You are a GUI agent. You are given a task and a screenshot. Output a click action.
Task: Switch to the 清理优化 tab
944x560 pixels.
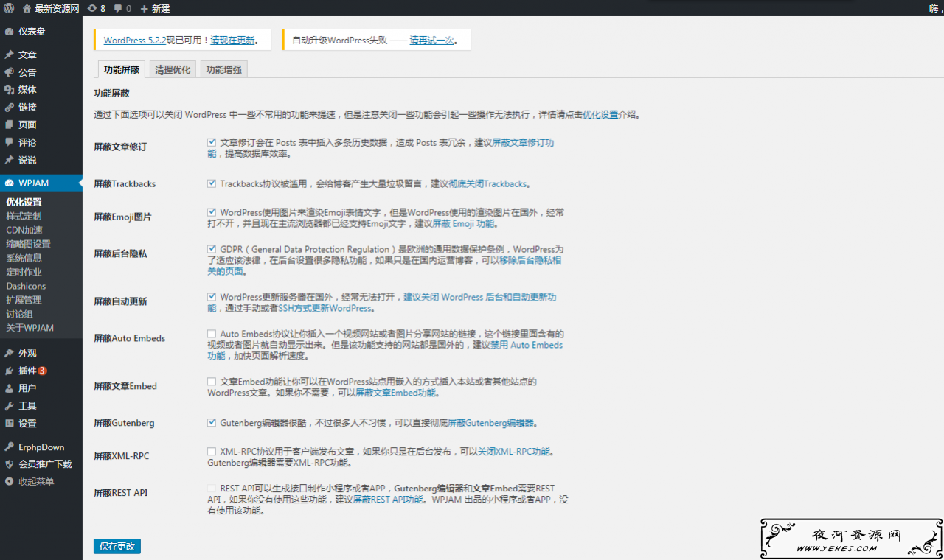pyautogui.click(x=173, y=69)
